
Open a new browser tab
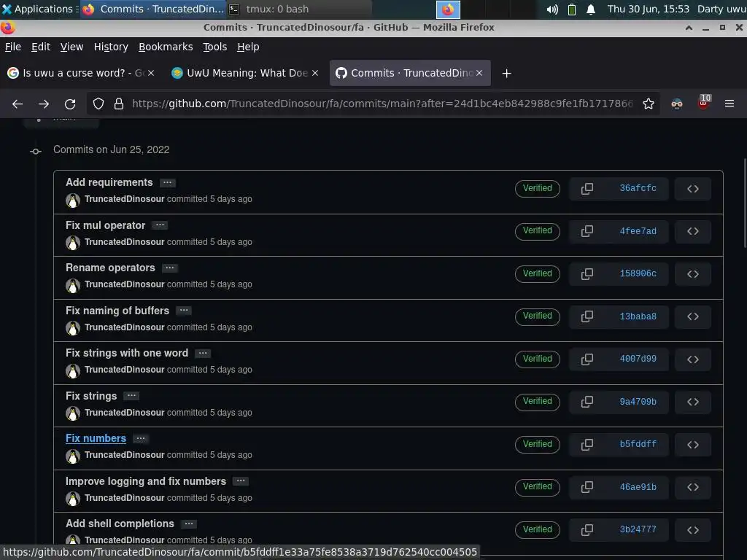point(507,74)
